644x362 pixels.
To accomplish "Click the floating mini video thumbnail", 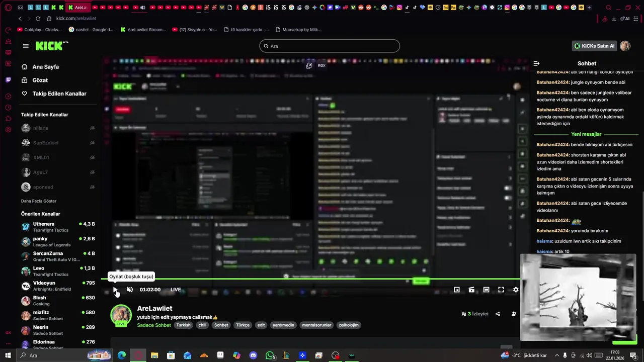I will point(578,298).
